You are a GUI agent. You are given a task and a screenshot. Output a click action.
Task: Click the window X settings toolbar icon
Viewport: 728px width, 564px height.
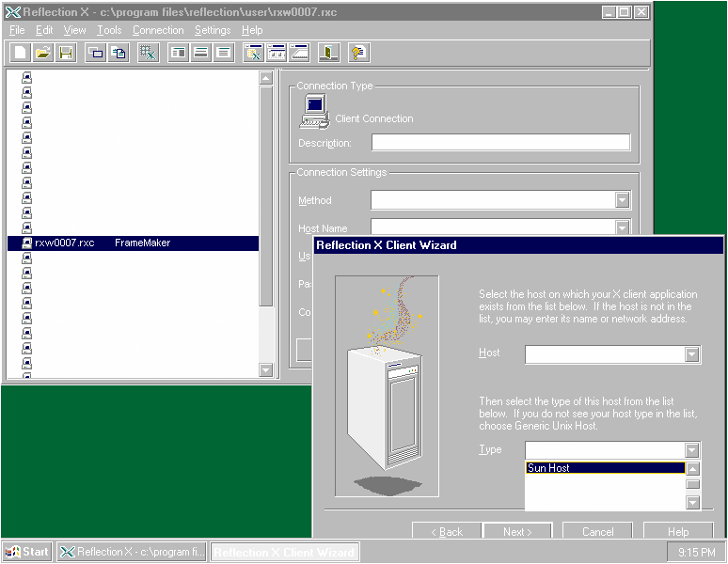tap(254, 53)
